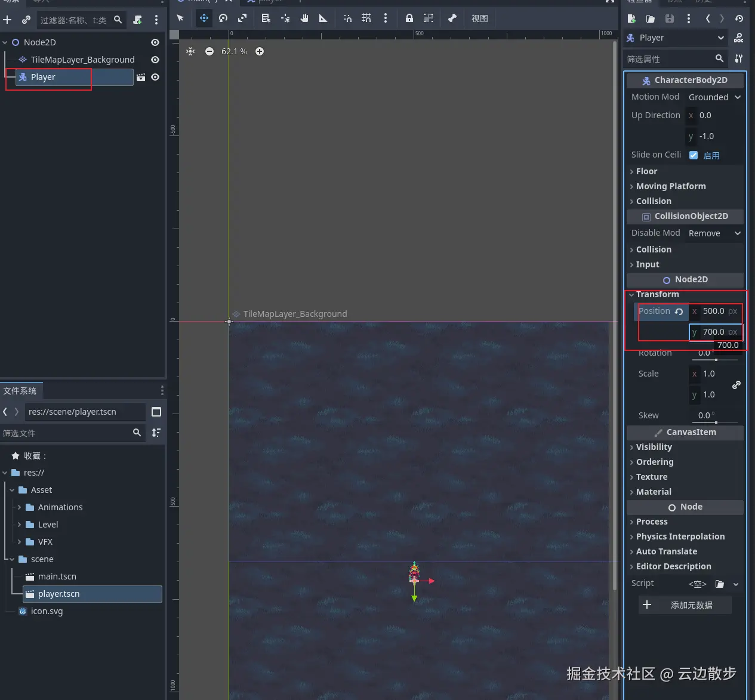Viewport: 755px width, 700px height.
Task: Create a new resource in the inspector
Action: tap(631, 18)
